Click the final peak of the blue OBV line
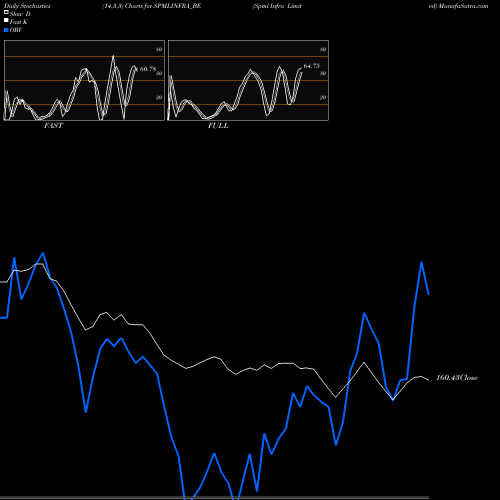 pos(422,263)
